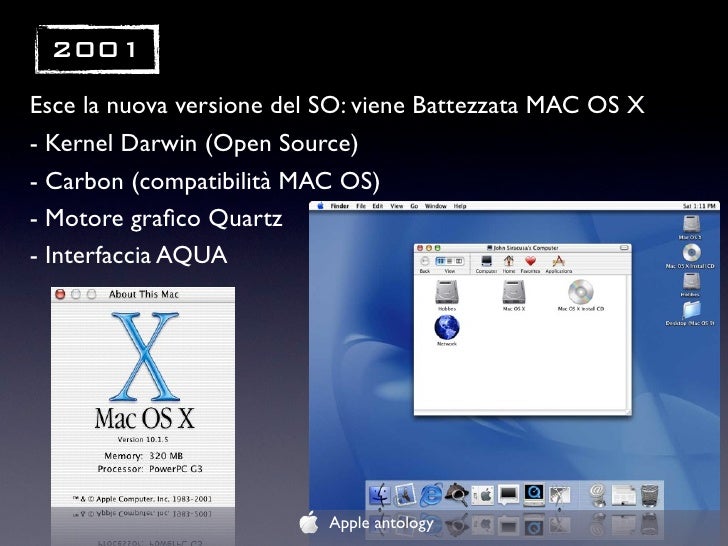The height and width of the screenshot is (546, 728).
Task: Select Mac OS X Install CD on desktop
Action: point(690,256)
